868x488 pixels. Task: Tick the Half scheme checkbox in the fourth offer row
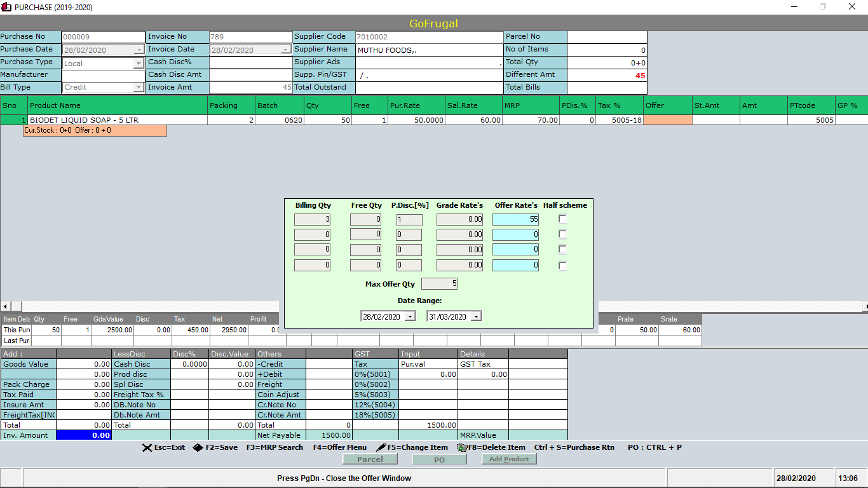pyautogui.click(x=562, y=266)
